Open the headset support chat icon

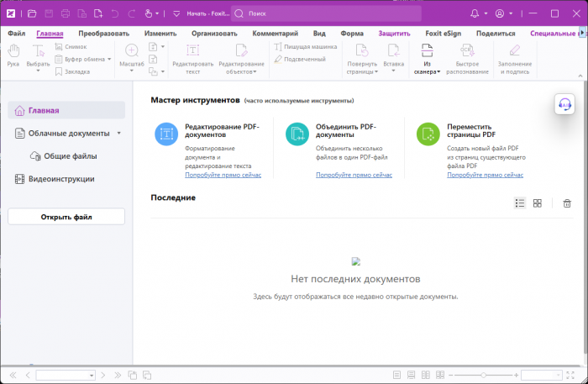click(564, 104)
